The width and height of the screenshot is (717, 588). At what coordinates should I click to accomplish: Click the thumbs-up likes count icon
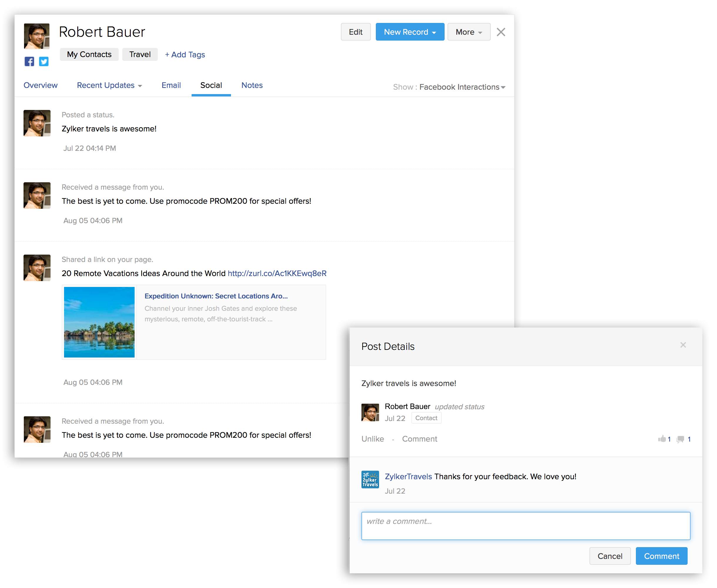pyautogui.click(x=661, y=439)
